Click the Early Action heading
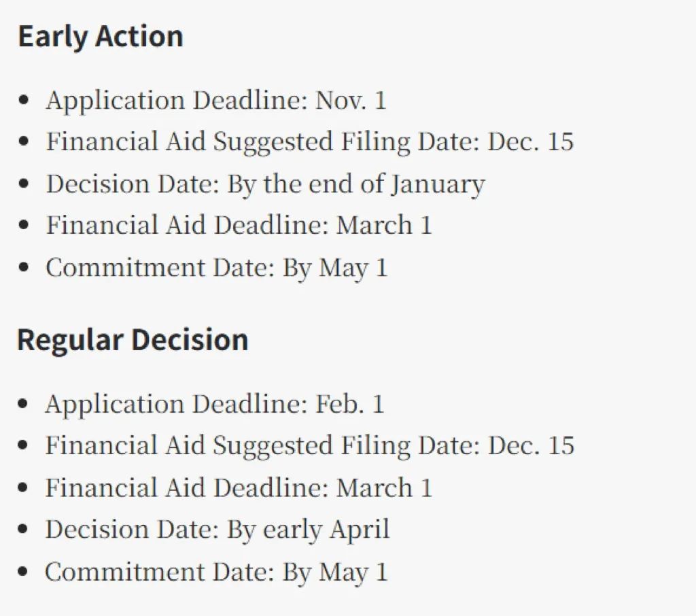Viewport: 696px width, 616px height. point(101,37)
